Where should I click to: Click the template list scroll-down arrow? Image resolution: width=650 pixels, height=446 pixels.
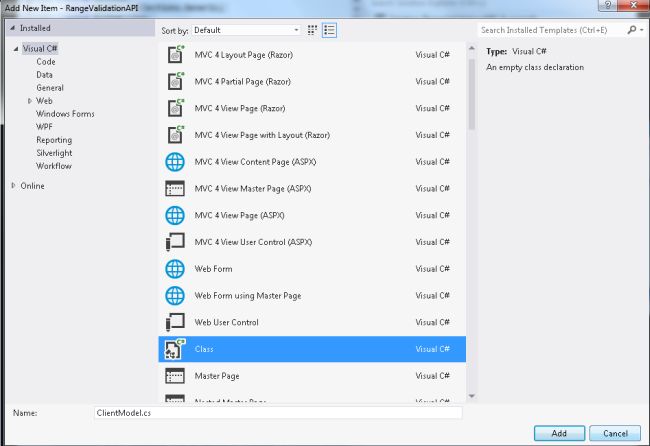click(x=471, y=396)
